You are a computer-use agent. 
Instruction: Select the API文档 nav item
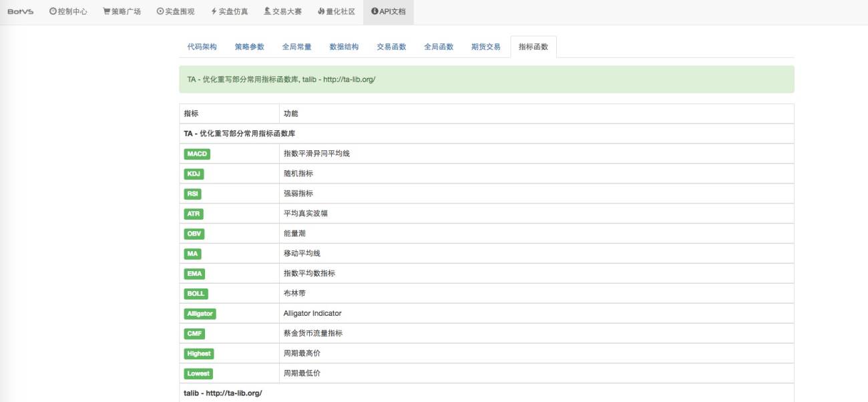click(389, 12)
